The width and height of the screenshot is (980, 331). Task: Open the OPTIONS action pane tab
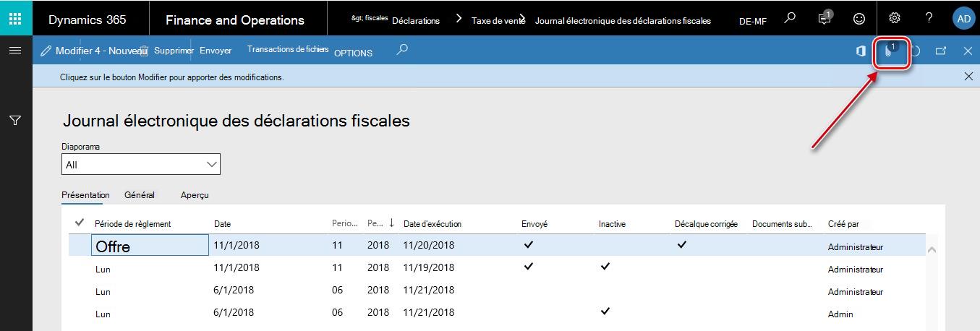pos(353,53)
